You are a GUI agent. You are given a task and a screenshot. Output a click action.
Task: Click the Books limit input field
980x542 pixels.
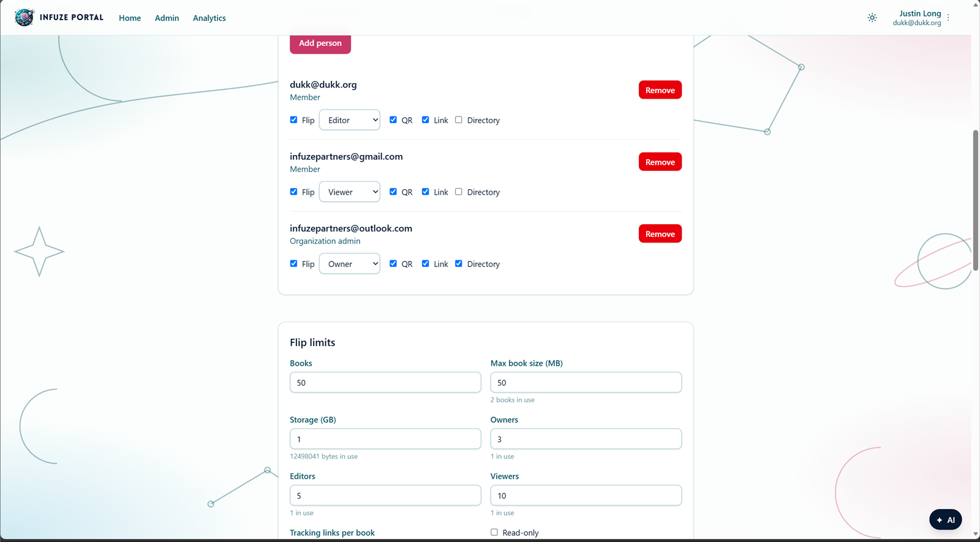pos(385,382)
